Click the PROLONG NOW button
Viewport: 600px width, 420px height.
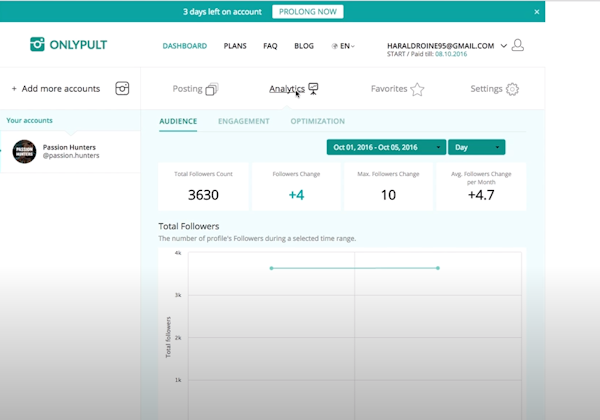coord(308,11)
